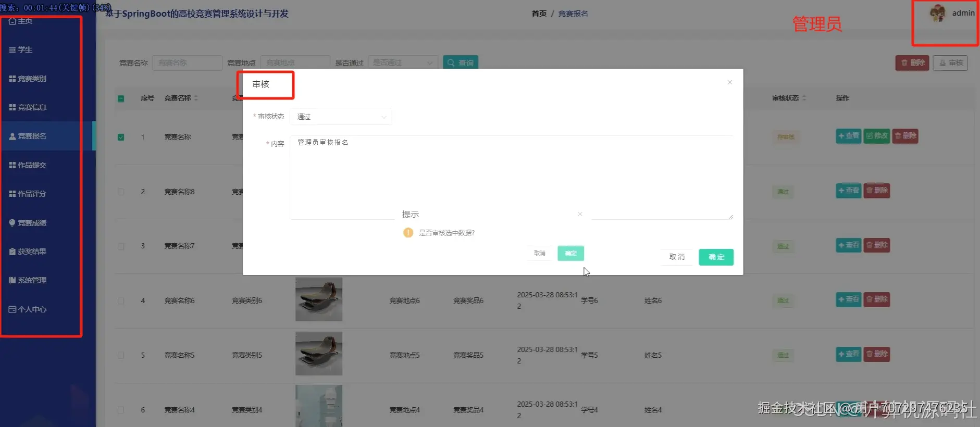Click the top 删除 toolbar button

point(912,62)
